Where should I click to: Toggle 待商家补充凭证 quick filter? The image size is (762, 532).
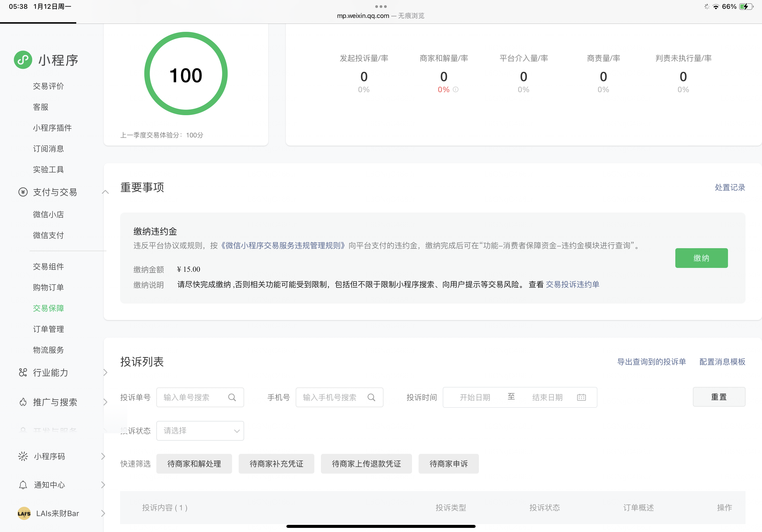pos(276,464)
